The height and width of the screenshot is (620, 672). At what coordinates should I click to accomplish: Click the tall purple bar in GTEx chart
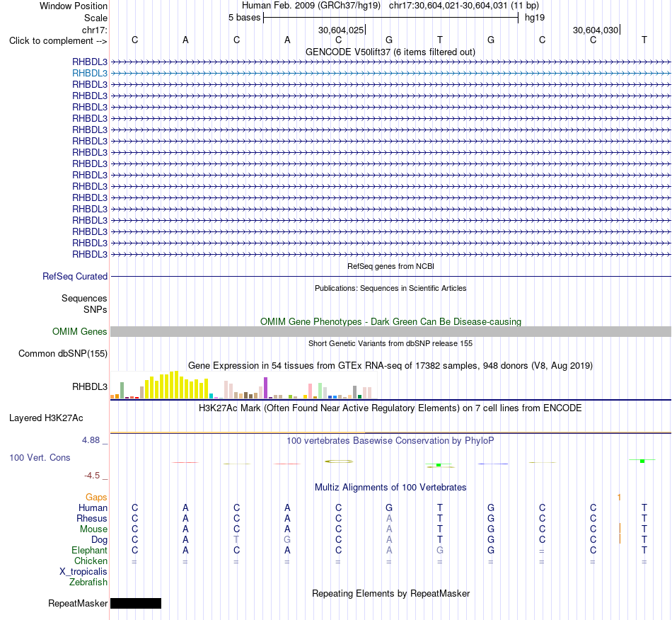click(266, 388)
